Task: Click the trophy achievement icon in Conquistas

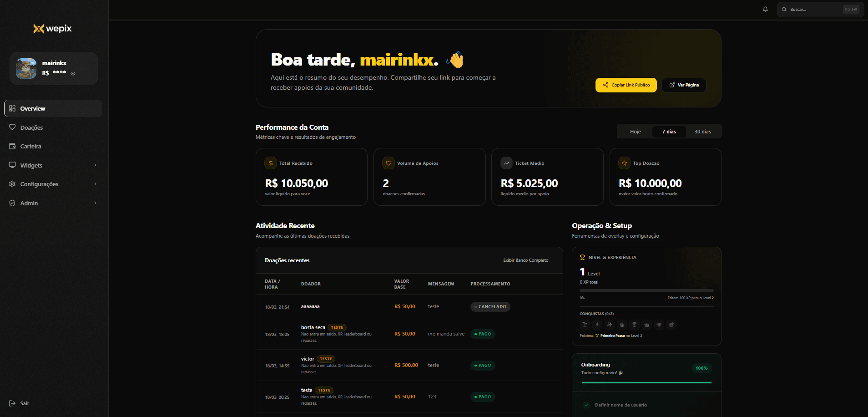Action: (634, 324)
